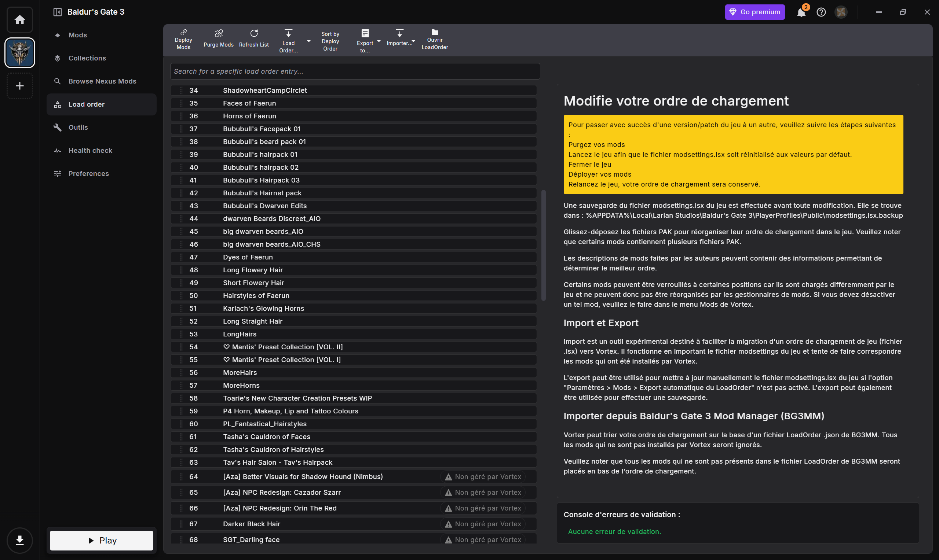Select Tav's Hair Salon - Tav's Hairpack entry
This screenshot has width=939, height=560.
click(353, 463)
